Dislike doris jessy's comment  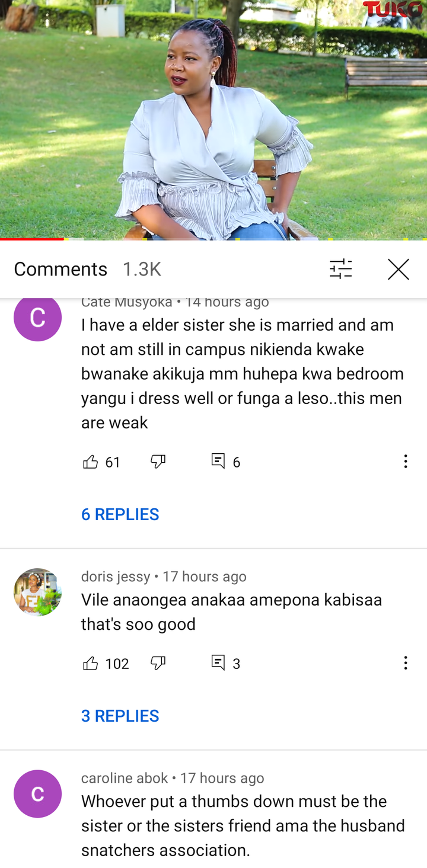point(158,663)
